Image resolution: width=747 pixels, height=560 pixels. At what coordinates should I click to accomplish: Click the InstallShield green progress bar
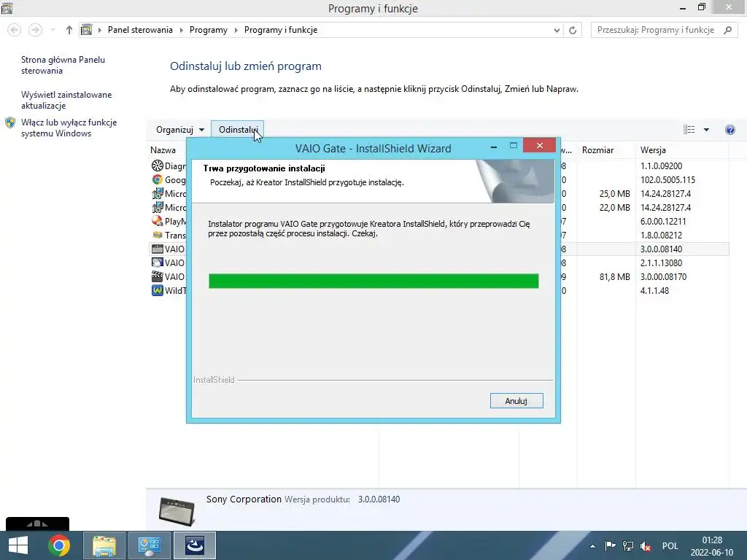[x=373, y=281]
